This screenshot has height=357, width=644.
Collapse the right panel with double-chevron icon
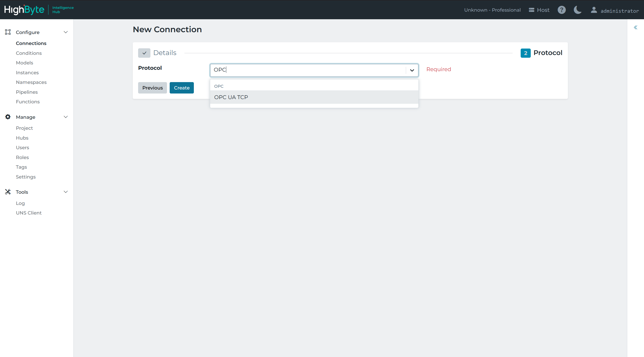coord(635,27)
